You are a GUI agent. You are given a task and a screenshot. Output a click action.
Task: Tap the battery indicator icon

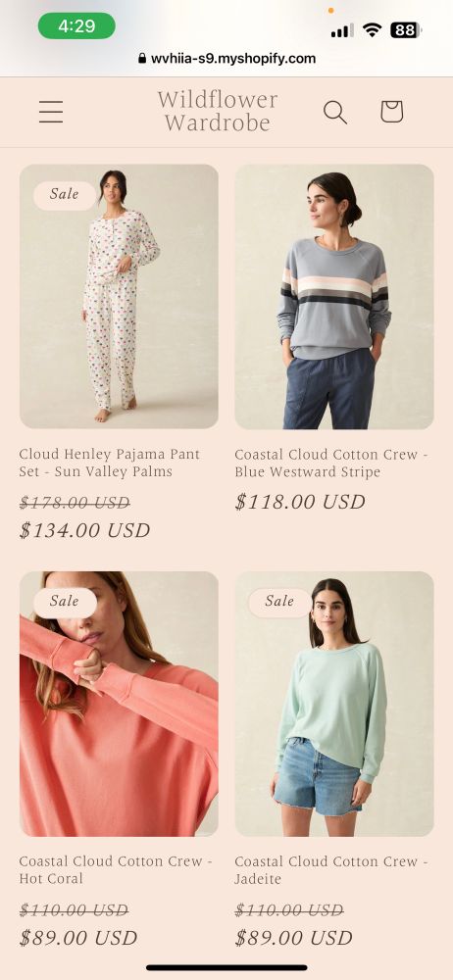click(x=406, y=30)
